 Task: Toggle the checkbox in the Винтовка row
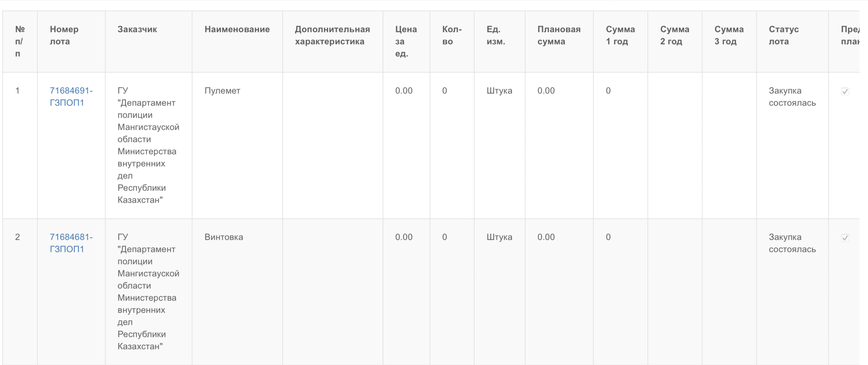pos(845,238)
